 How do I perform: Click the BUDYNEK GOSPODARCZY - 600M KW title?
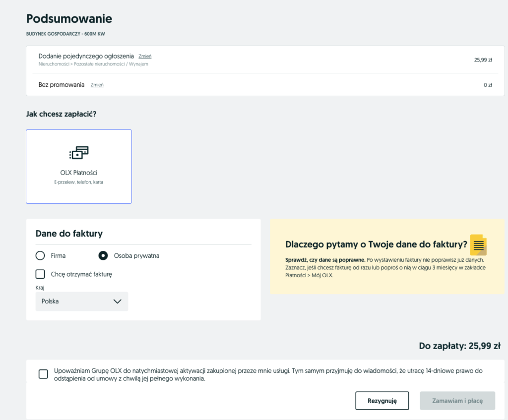click(65, 34)
